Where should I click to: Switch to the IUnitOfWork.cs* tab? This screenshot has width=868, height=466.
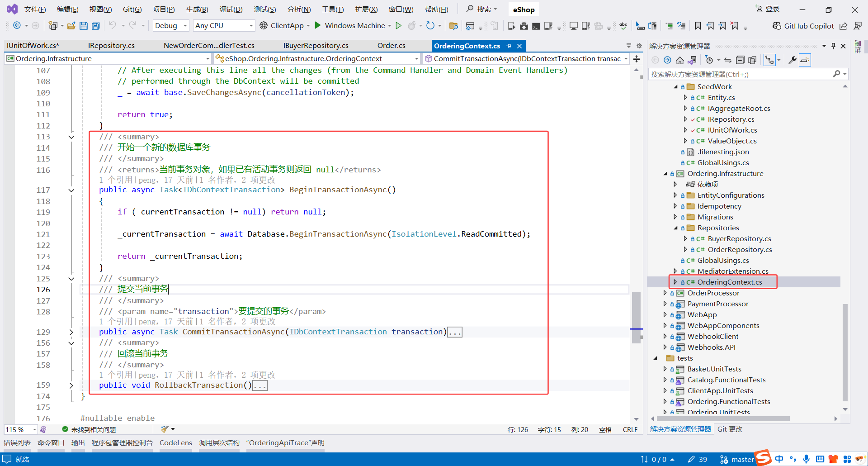[x=33, y=46]
